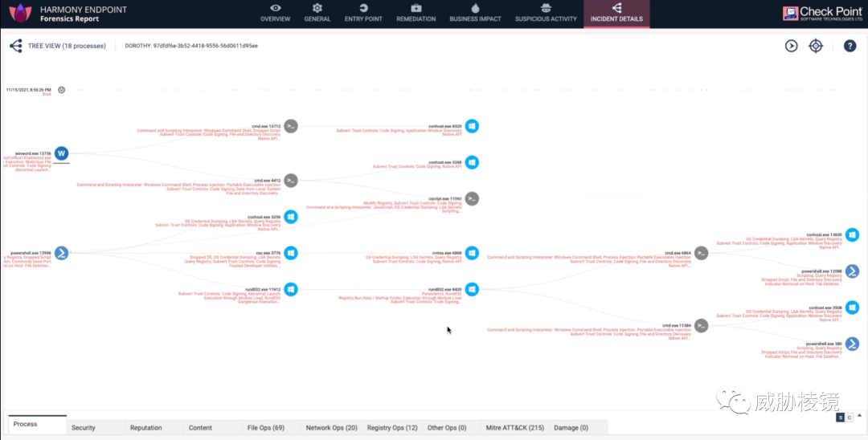Image resolution: width=868 pixels, height=440 pixels.
Task: Click the 'csc.exe 3776' process label
Action: tap(268, 253)
